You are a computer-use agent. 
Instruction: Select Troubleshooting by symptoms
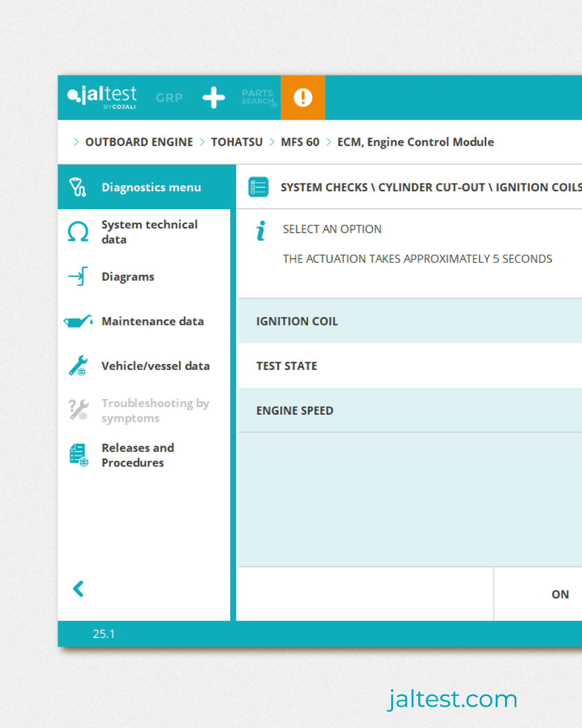pyautogui.click(x=144, y=411)
